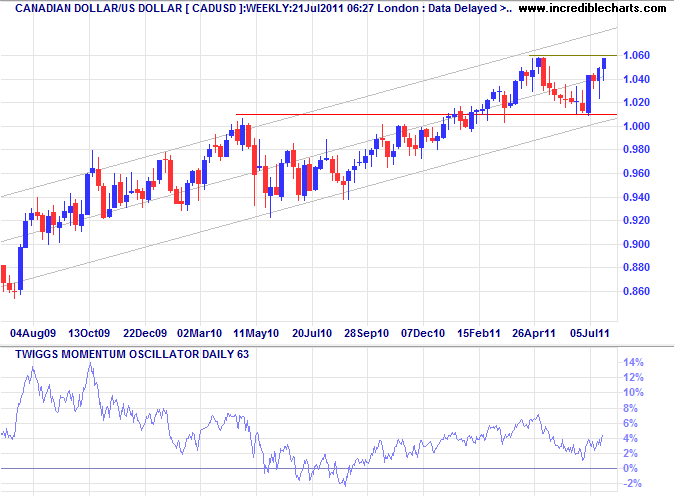The width and height of the screenshot is (675, 500).
Task: Click the chart title 'CANADIAN DOLLAR/US DOLLAR'
Action: pos(99,8)
